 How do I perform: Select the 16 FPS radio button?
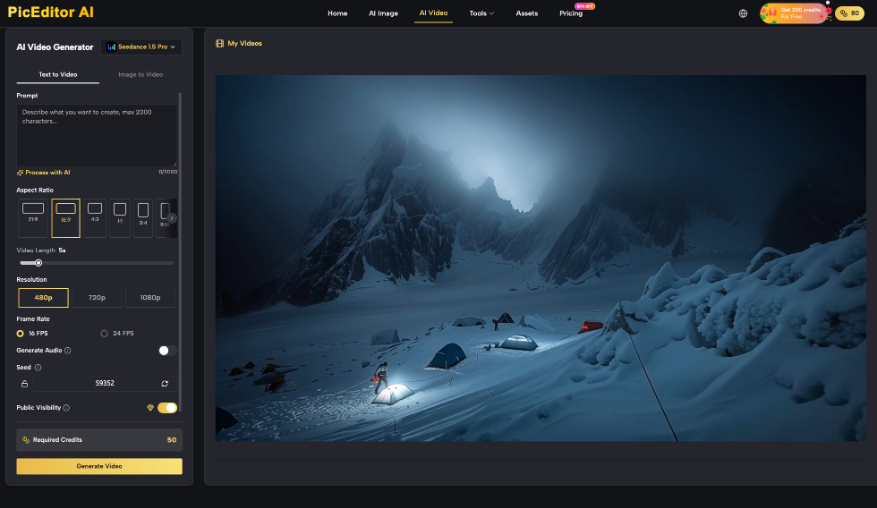click(20, 333)
